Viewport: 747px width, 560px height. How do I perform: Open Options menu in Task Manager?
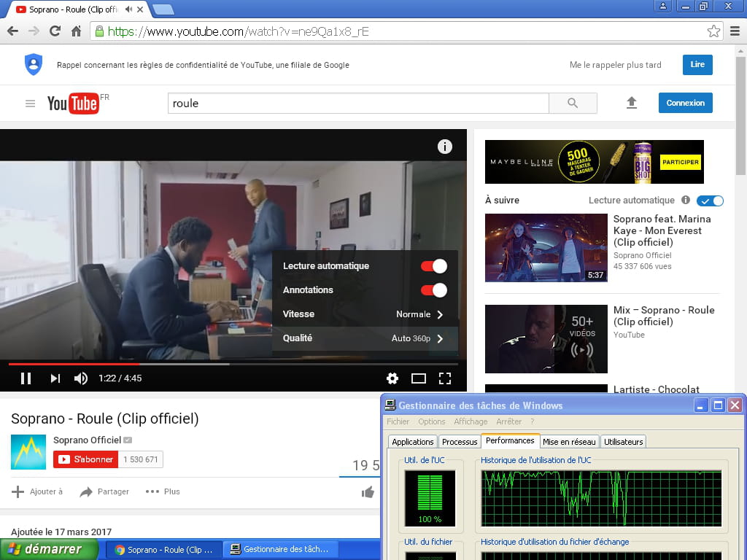tap(432, 421)
